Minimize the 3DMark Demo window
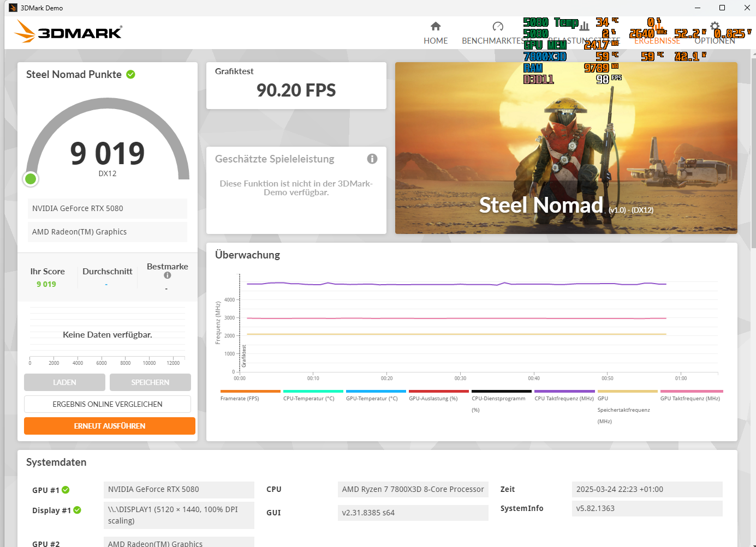756x547 pixels. [697, 8]
